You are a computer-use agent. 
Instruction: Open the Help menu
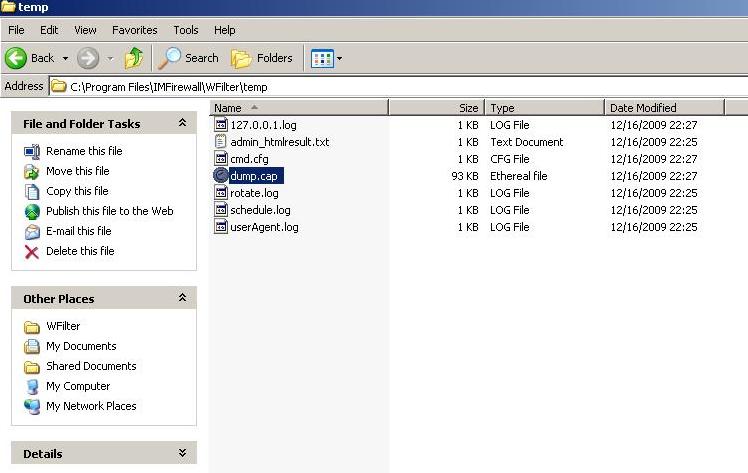[x=224, y=30]
